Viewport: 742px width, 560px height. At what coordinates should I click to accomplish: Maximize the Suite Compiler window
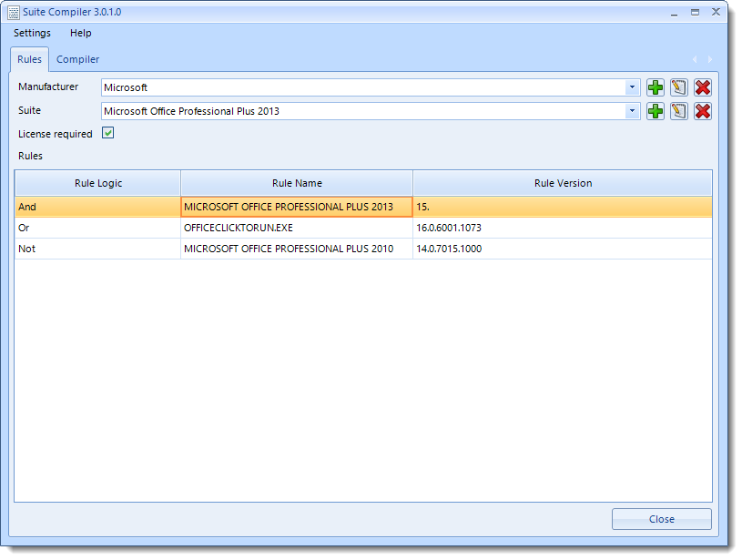(x=695, y=13)
